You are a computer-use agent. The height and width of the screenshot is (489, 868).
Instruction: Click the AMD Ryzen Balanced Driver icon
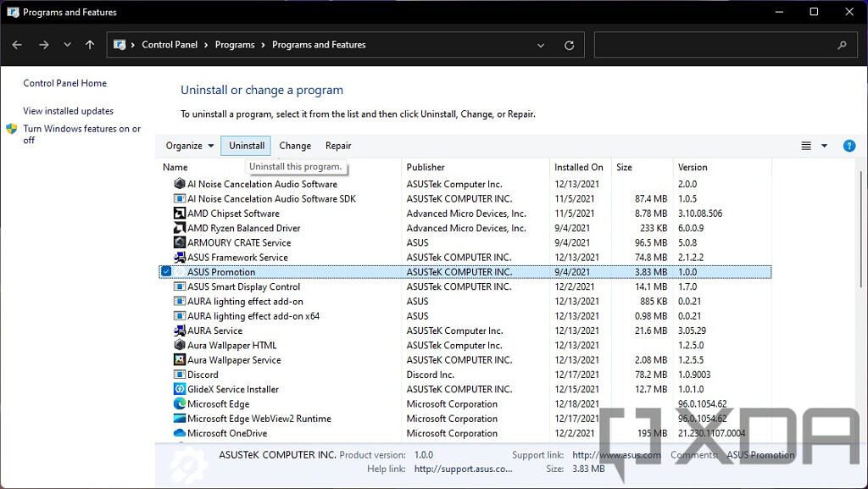[x=179, y=228]
